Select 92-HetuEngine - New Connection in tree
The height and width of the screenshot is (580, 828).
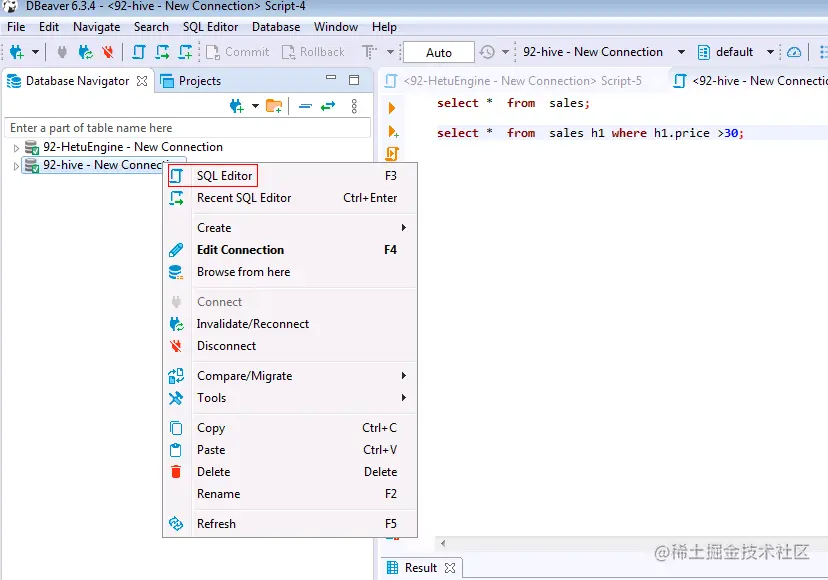pyautogui.click(x=133, y=147)
